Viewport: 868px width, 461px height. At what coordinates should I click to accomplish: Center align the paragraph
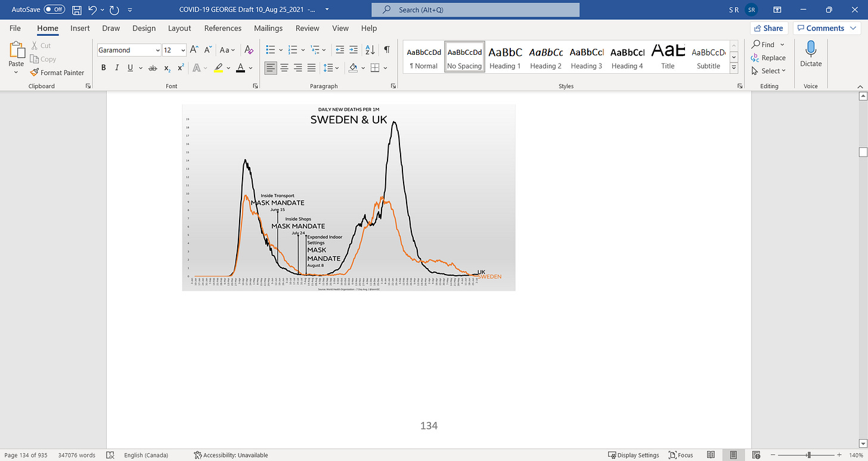[284, 68]
